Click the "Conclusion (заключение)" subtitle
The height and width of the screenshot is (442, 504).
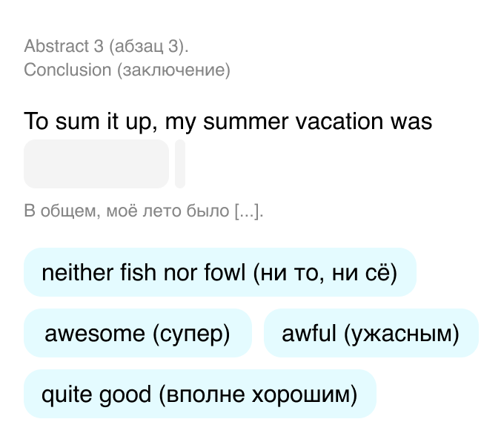point(127,70)
